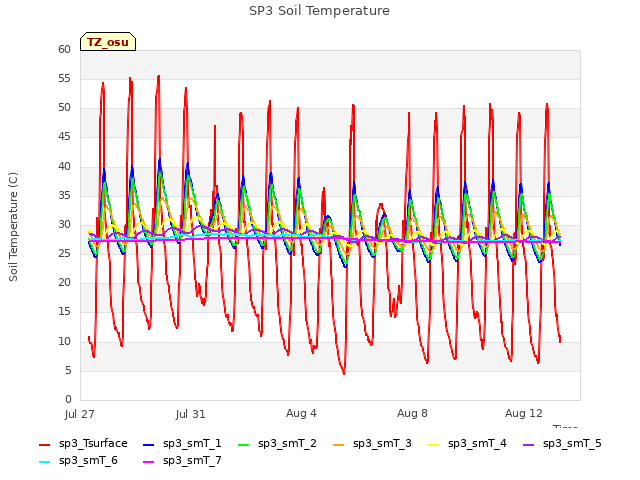Click the Jul 27 x-axis tick label
The image size is (640, 480).
pyautogui.click(x=80, y=414)
